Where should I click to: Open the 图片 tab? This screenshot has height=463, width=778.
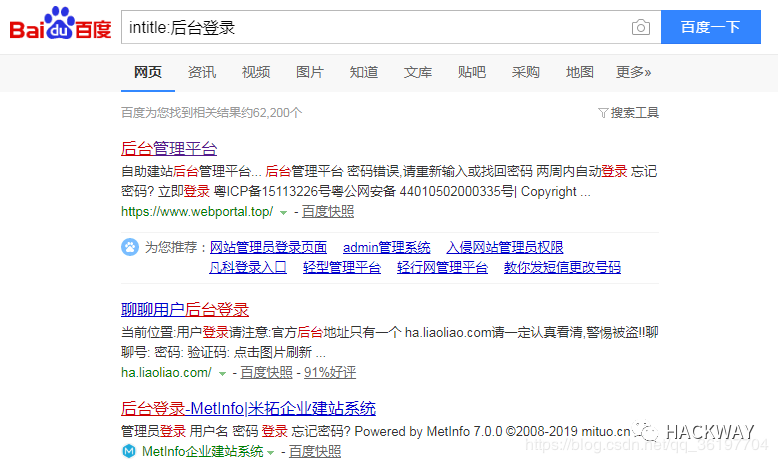310,72
